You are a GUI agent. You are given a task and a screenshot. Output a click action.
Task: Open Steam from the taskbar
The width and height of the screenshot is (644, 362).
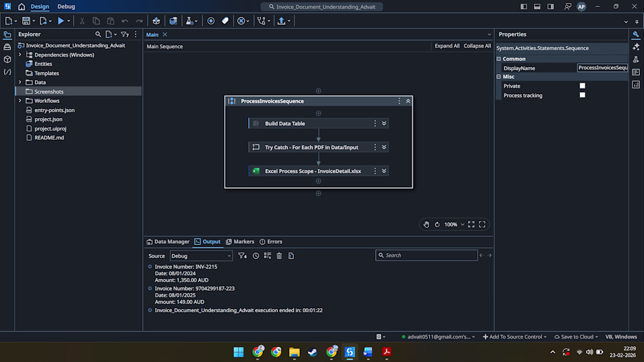[x=313, y=352]
